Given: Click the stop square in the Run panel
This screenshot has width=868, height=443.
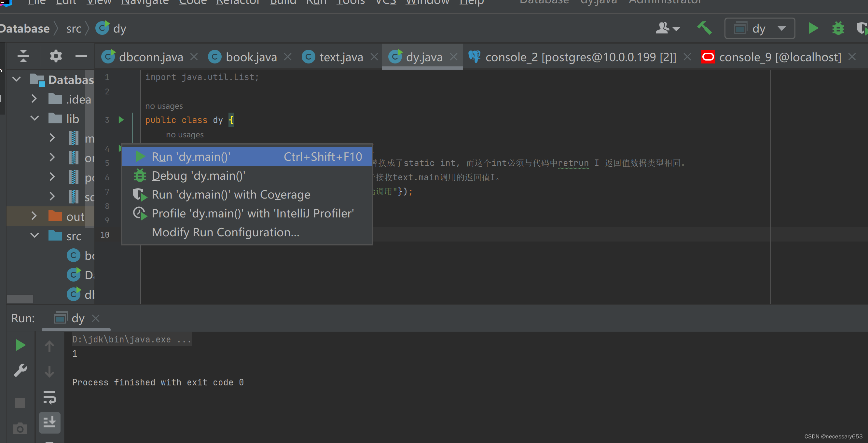Looking at the screenshot, I should tap(20, 402).
